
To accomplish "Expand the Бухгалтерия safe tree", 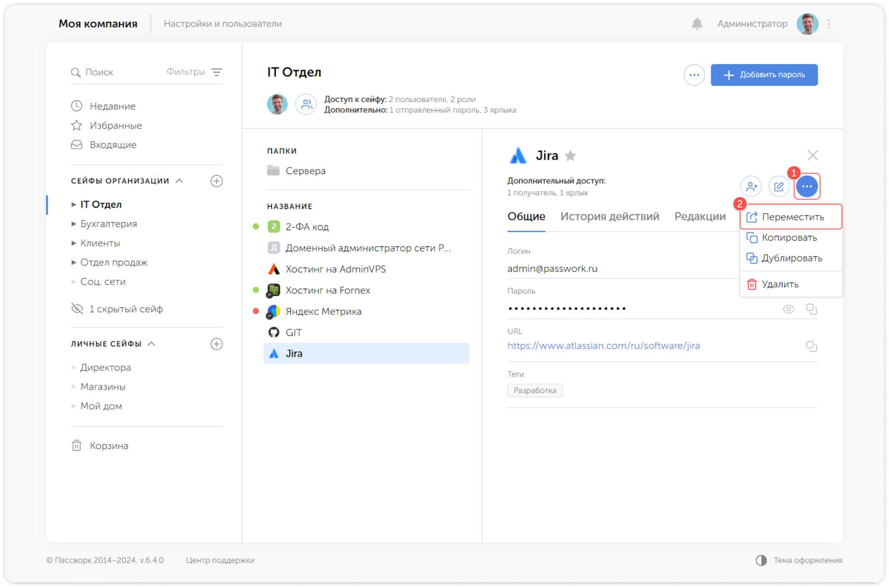I will tap(74, 224).
